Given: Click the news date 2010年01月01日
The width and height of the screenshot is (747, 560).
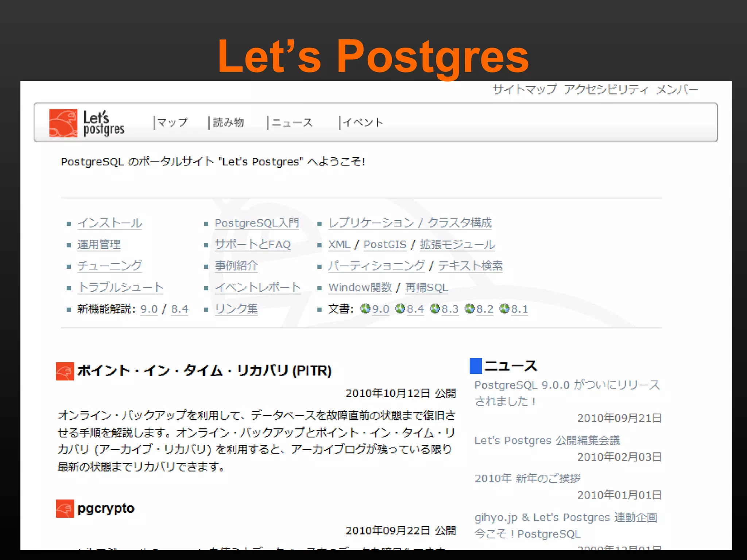Looking at the screenshot, I should [x=619, y=495].
